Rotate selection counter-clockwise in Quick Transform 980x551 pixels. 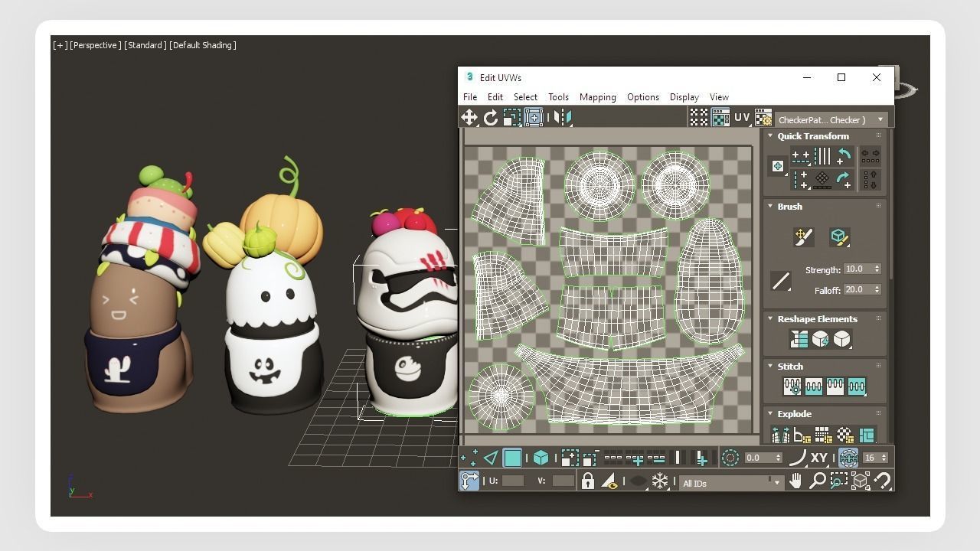pos(843,157)
